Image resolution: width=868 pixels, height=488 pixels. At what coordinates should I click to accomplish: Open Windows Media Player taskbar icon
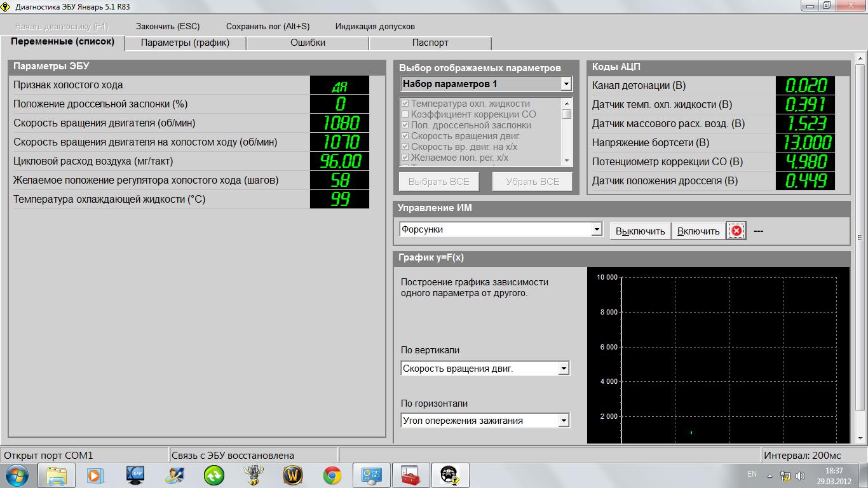(x=95, y=475)
